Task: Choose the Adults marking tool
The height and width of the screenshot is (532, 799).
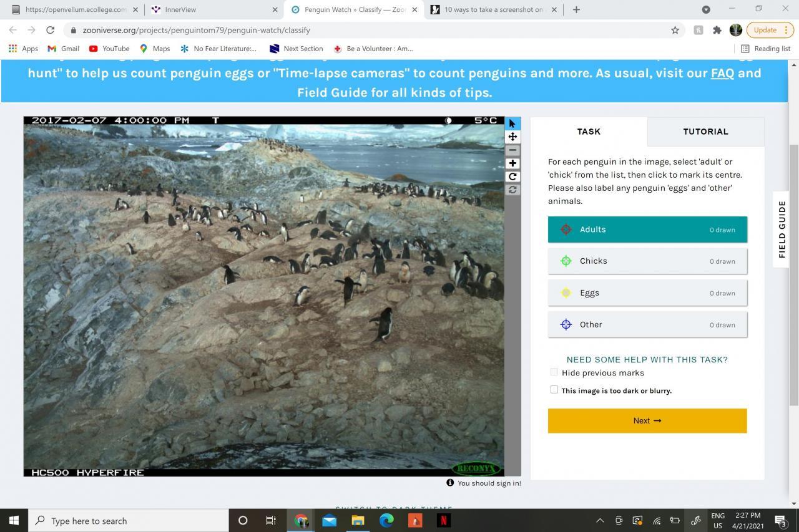Action: click(647, 230)
